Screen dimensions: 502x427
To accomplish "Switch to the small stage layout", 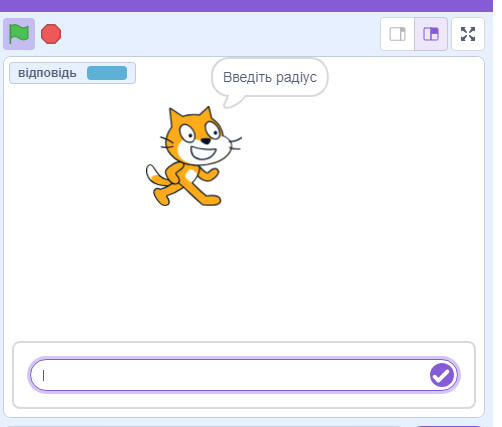I will click(x=397, y=34).
